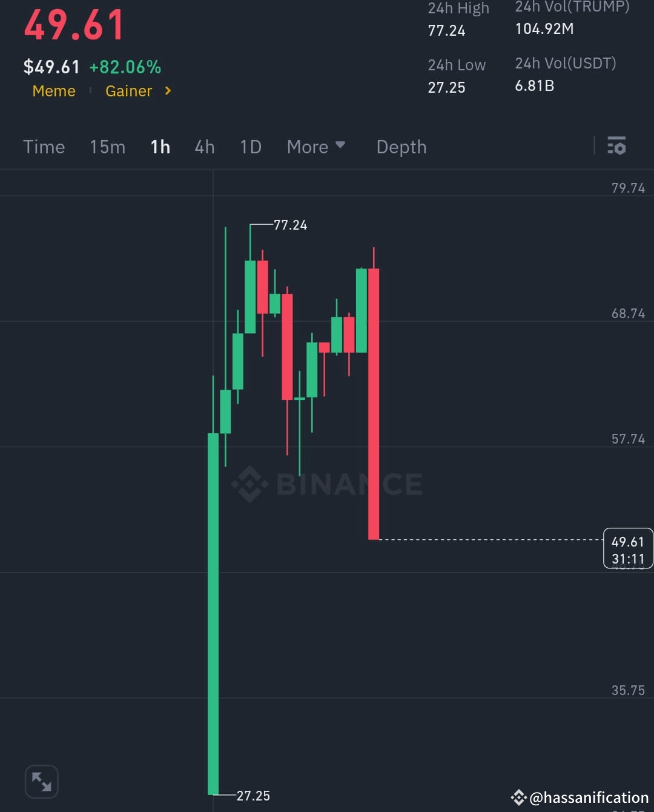The height and width of the screenshot is (812, 654).
Task: Click the @hassanification logo icon
Action: (x=518, y=797)
